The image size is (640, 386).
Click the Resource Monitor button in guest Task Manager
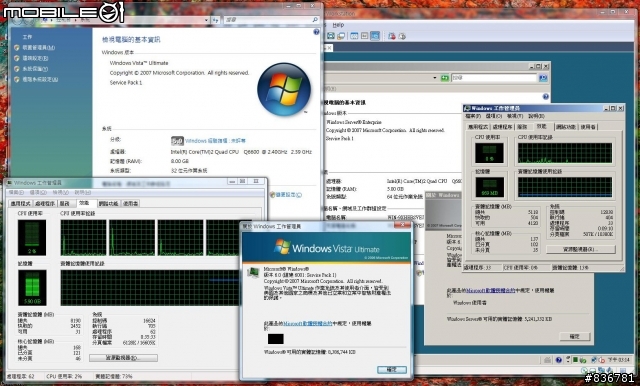[581, 249]
